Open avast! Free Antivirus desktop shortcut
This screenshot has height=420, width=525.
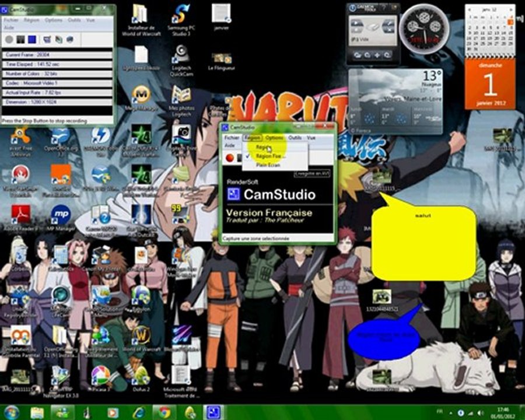[x=21, y=142]
